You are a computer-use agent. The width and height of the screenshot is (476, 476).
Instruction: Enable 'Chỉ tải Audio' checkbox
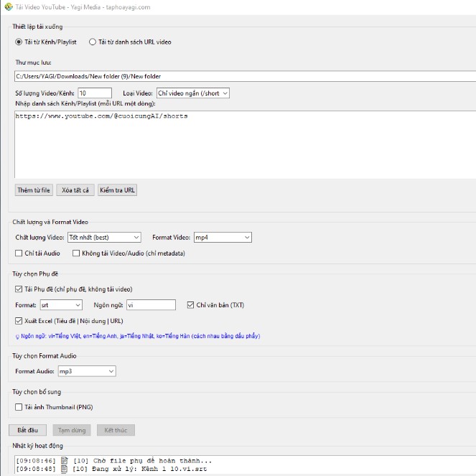(x=19, y=253)
